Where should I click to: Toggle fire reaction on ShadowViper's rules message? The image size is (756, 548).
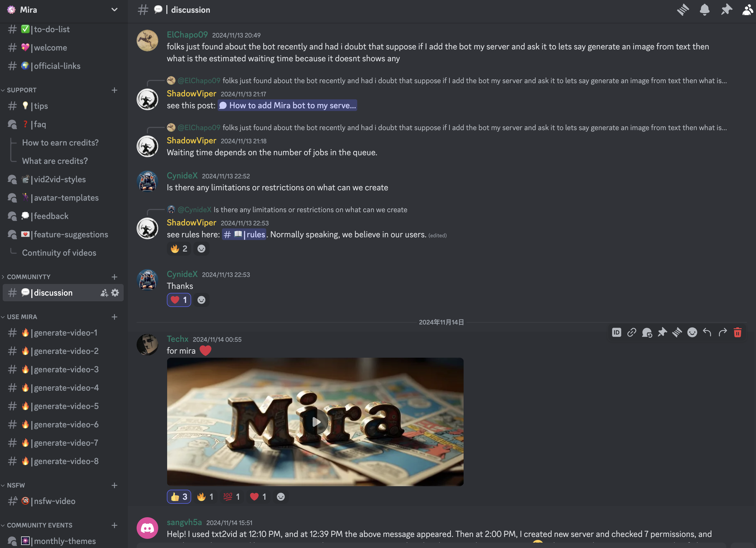click(x=179, y=248)
